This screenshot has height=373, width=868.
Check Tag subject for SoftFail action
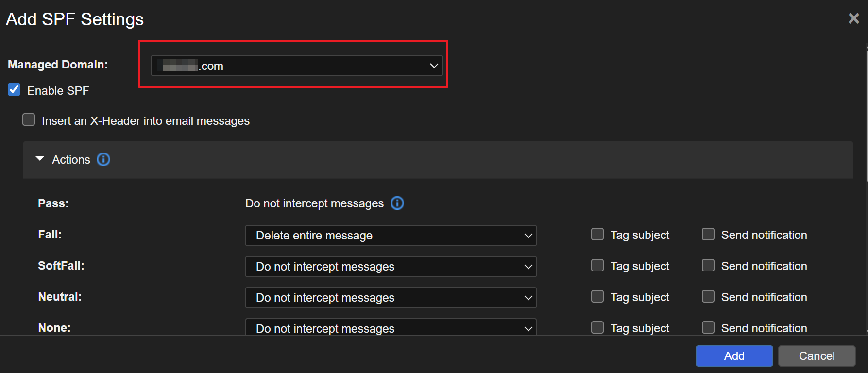click(597, 266)
